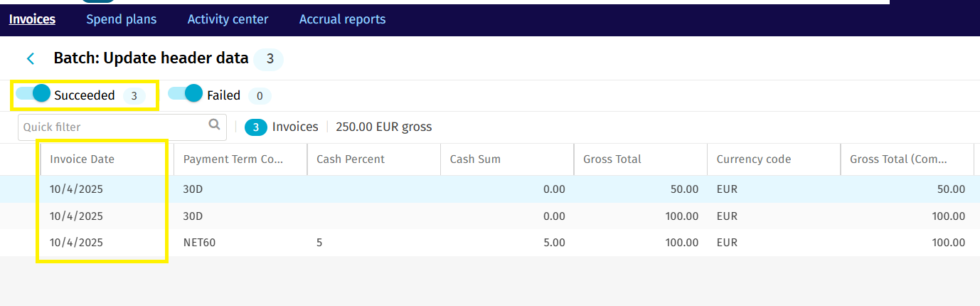Image resolution: width=980 pixels, height=306 pixels.
Task: Click the Cash Percent column header
Action: [350, 159]
